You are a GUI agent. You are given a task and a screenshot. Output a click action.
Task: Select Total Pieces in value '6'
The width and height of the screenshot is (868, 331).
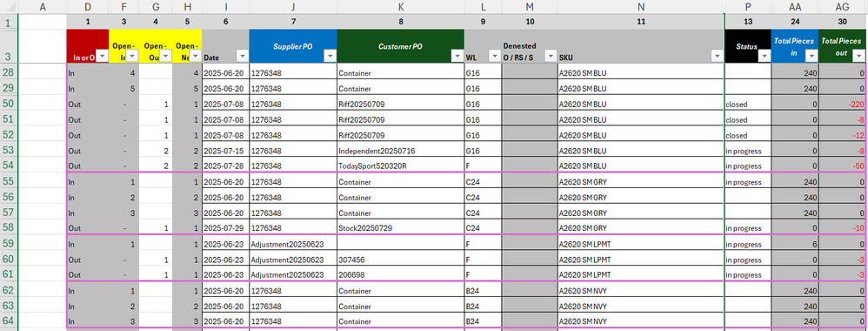795,244
